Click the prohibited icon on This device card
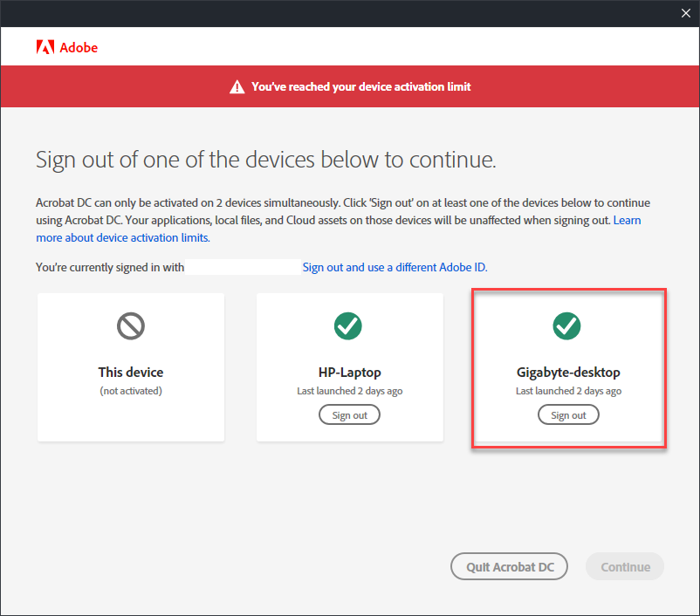This screenshot has width=700, height=616. click(130, 326)
